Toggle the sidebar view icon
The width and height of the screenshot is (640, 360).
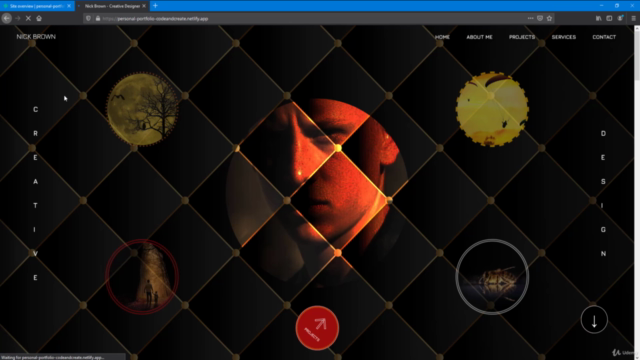tap(609, 18)
